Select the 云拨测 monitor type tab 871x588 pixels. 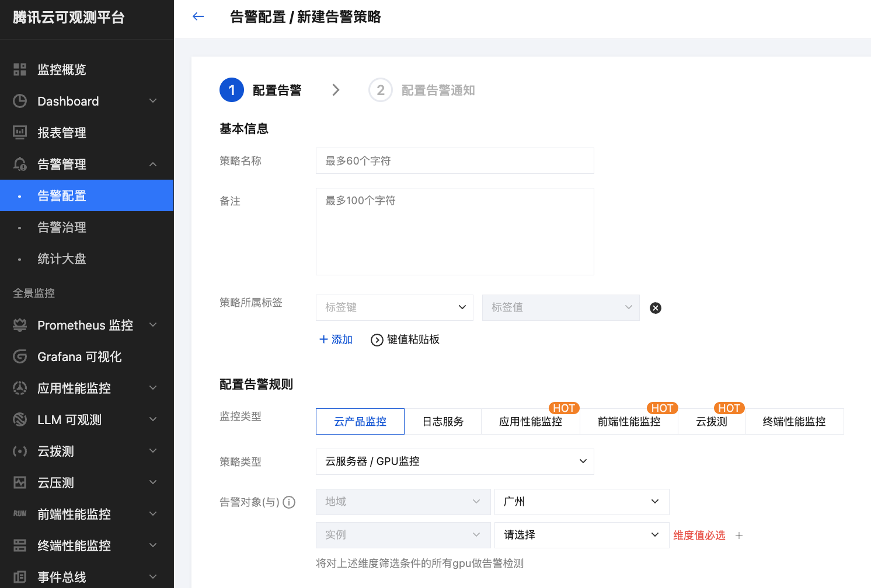pyautogui.click(x=712, y=422)
